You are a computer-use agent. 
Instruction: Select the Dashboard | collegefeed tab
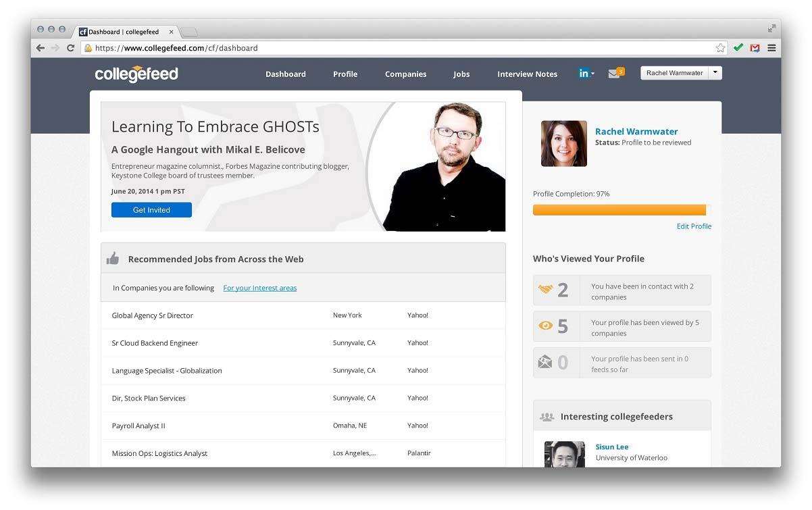coord(127,32)
